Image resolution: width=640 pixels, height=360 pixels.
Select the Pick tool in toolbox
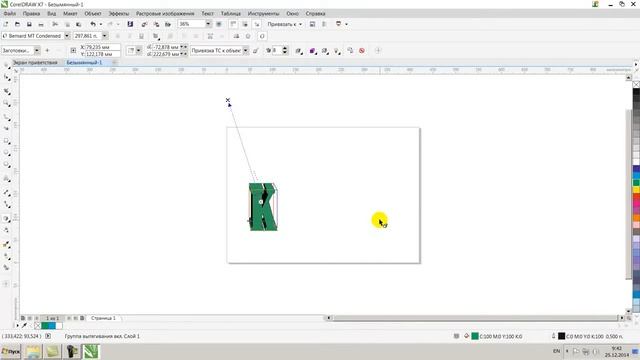pos(7,66)
